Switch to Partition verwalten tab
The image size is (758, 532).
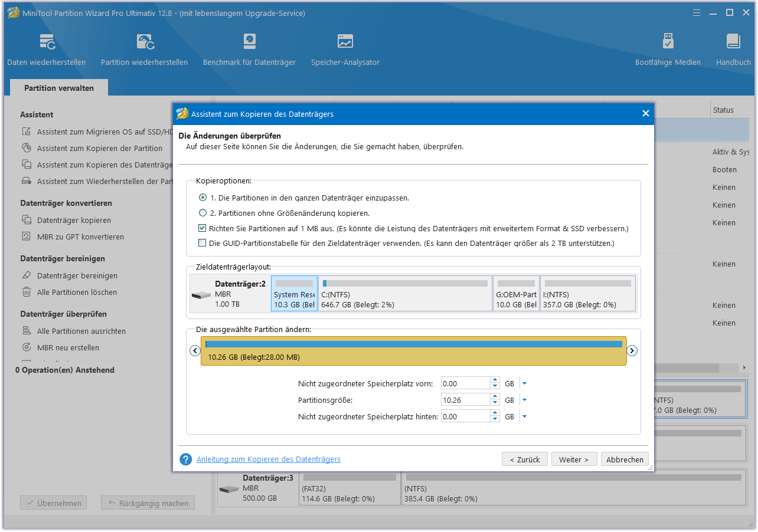point(59,88)
